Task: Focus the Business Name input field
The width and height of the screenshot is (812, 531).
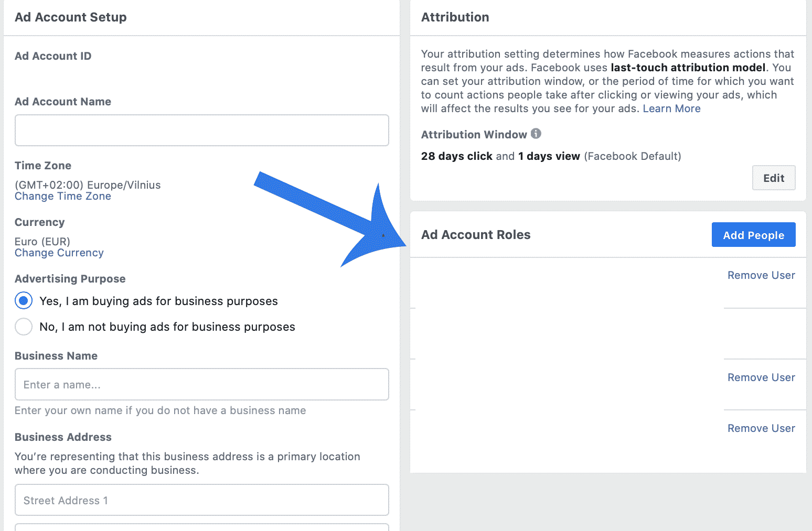Action: 202,384
